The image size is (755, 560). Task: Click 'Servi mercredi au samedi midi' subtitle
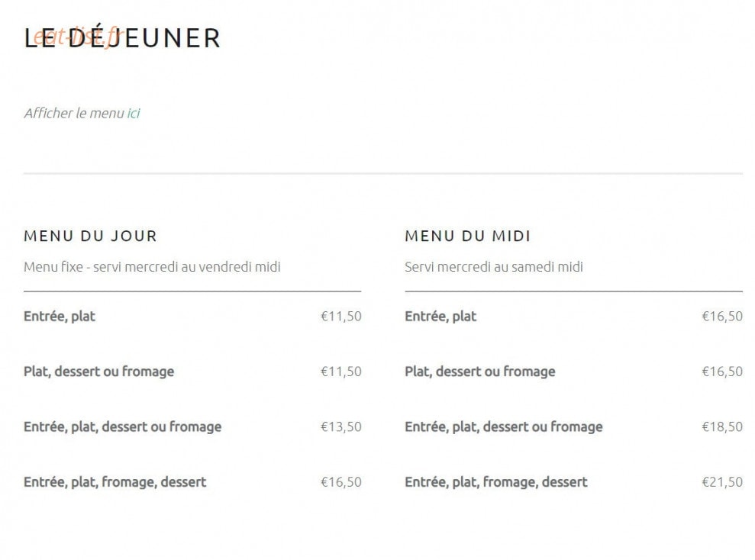[494, 266]
